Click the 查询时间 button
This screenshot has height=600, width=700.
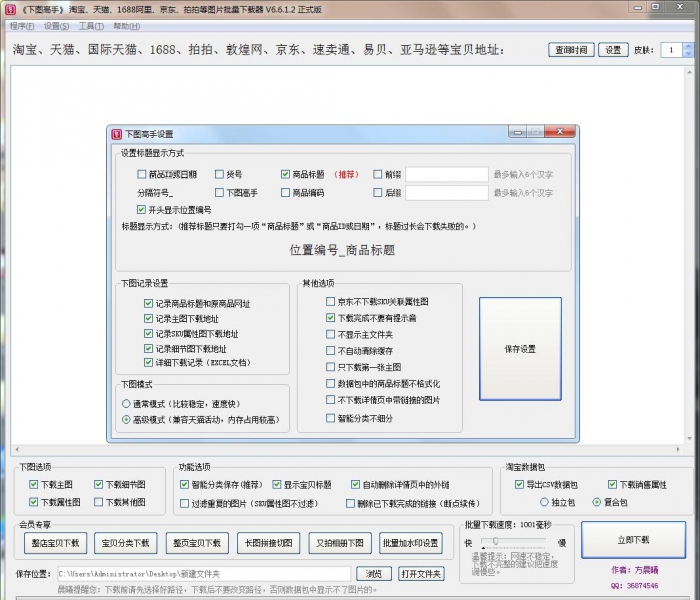(571, 50)
